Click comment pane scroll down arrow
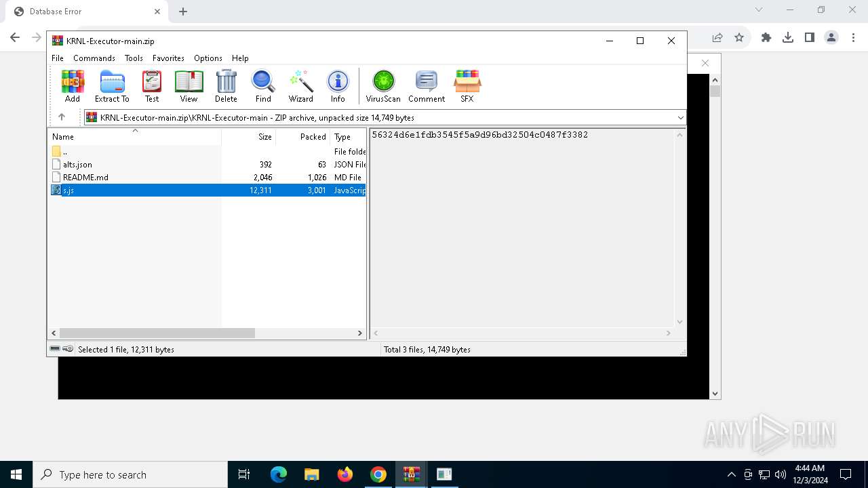The image size is (868, 488). 679,322
